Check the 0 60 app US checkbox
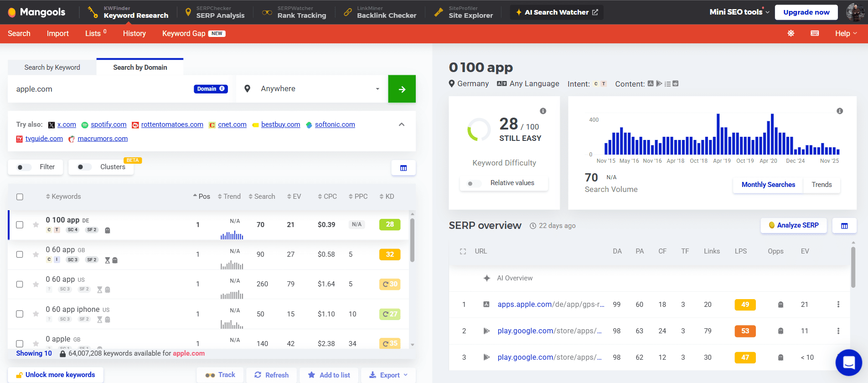Screen dimensions: 868x383 [x=20, y=284]
